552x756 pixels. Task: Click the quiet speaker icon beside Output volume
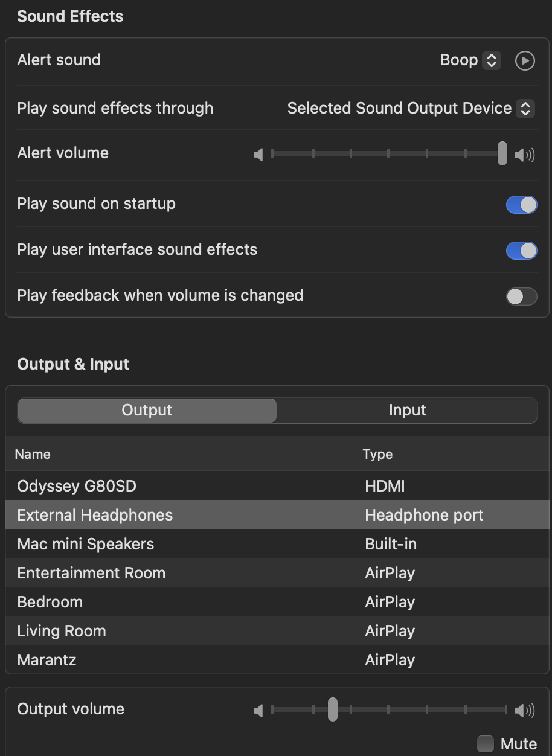(x=258, y=711)
